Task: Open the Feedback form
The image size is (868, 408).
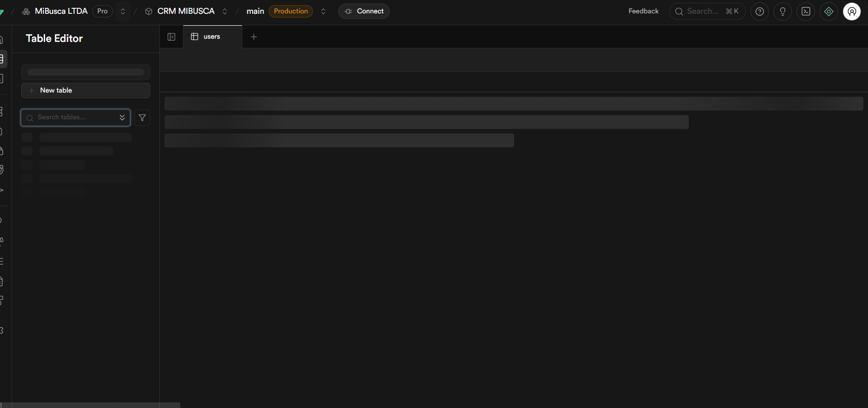Action: [644, 11]
